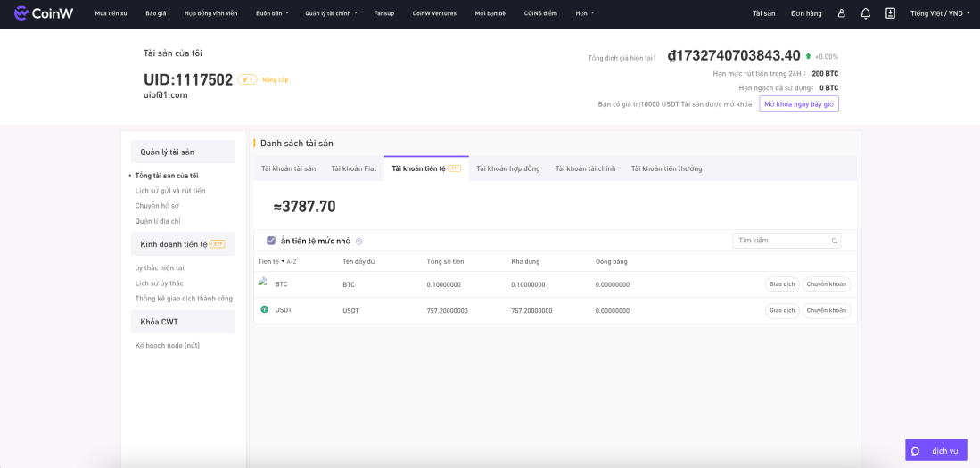Open Hợp đồng vĩnh viễn menu item
This screenshot has height=468, width=980.
(x=211, y=13)
